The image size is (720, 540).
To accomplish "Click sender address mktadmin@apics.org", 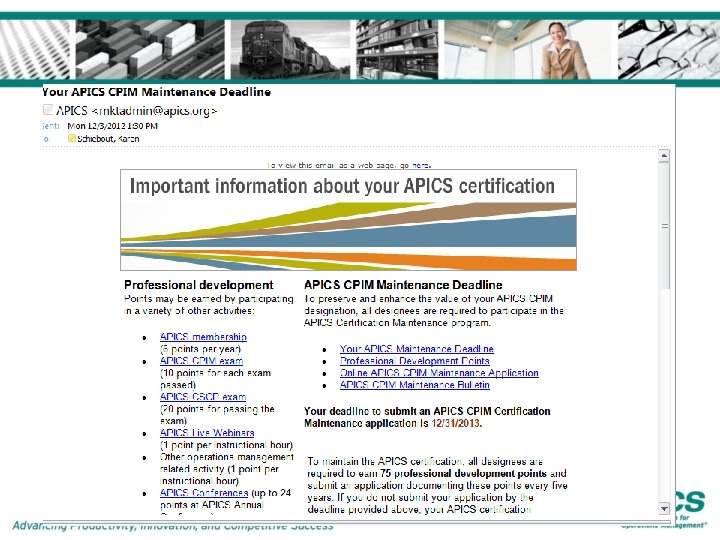I will (155, 111).
